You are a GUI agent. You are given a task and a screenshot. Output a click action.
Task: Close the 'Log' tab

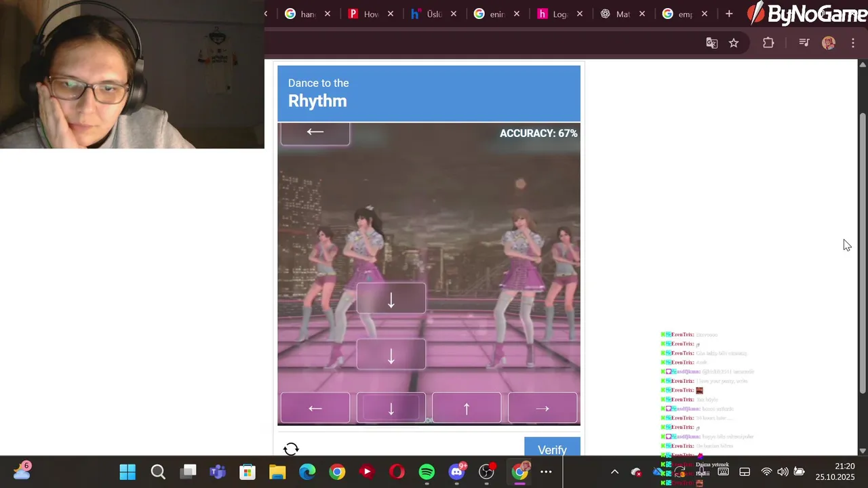(x=579, y=14)
